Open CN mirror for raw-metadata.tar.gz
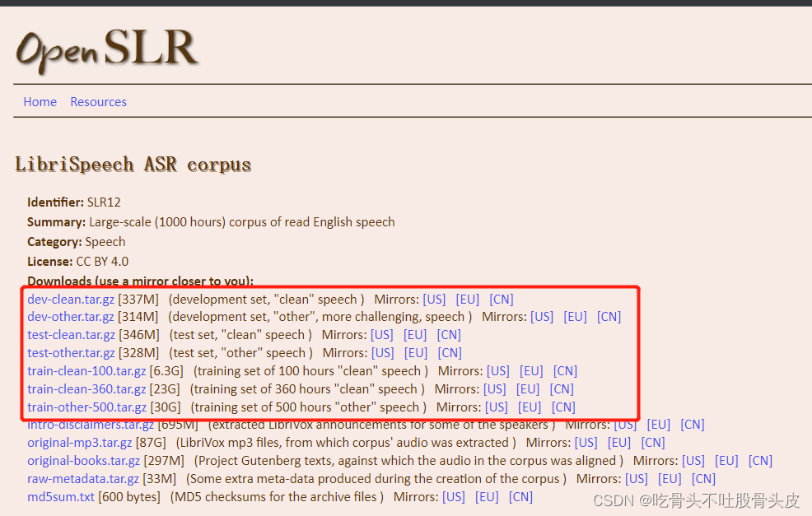 (704, 479)
